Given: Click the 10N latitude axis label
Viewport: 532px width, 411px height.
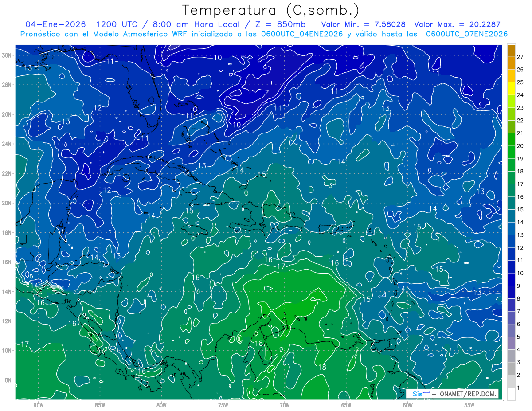Looking at the screenshot, I should [x=7, y=350].
